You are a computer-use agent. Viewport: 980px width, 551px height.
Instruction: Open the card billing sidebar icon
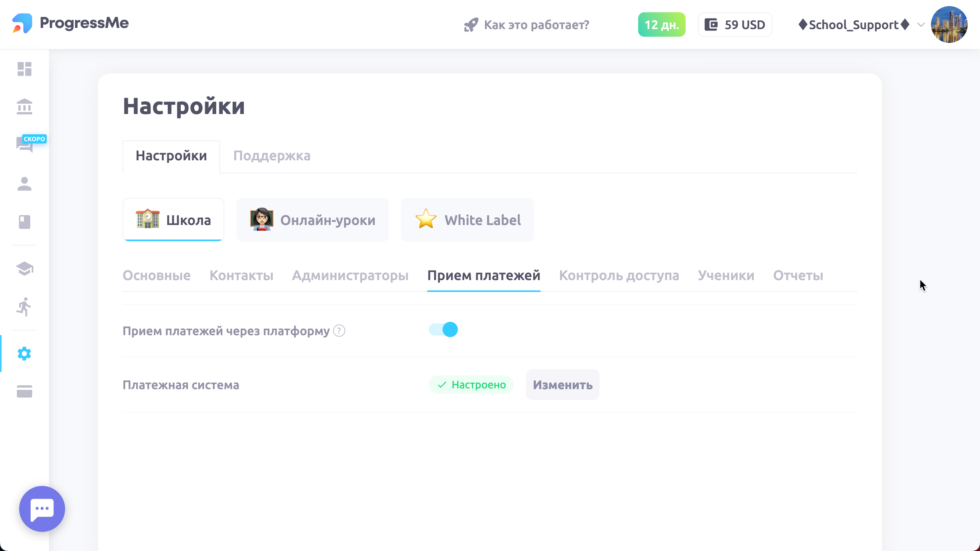click(24, 391)
